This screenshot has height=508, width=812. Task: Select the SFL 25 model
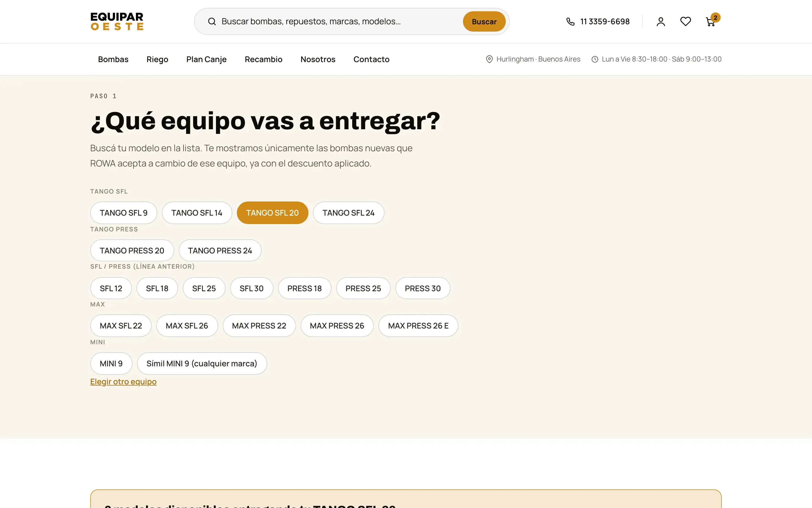point(204,288)
